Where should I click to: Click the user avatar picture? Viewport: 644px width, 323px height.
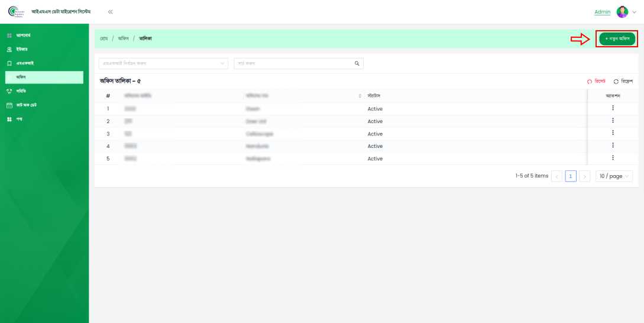click(622, 12)
